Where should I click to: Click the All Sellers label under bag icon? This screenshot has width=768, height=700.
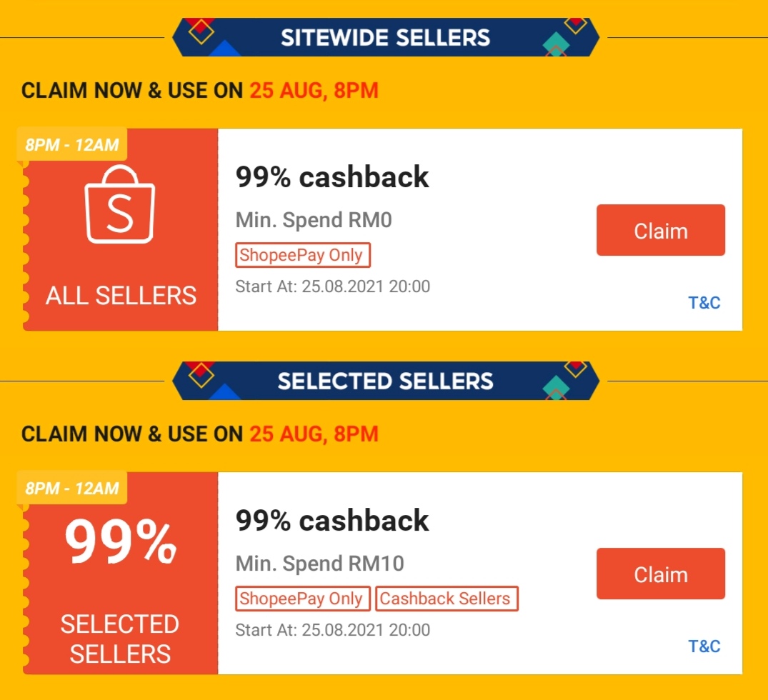(x=121, y=296)
